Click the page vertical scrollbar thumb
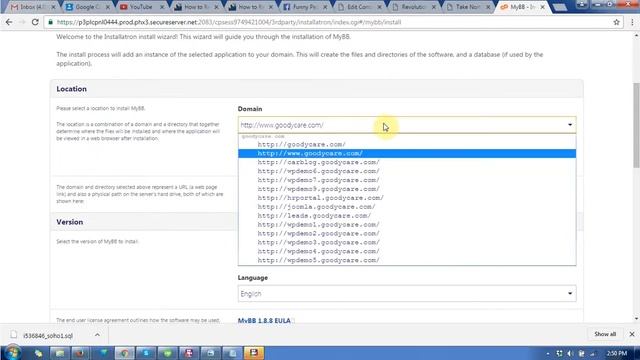 coord(636,125)
